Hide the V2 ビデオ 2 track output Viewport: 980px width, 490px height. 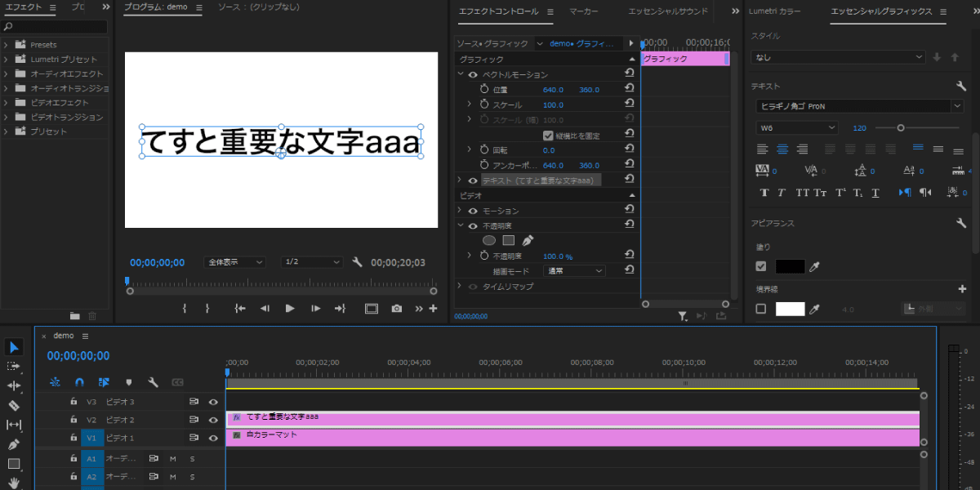tap(213, 420)
